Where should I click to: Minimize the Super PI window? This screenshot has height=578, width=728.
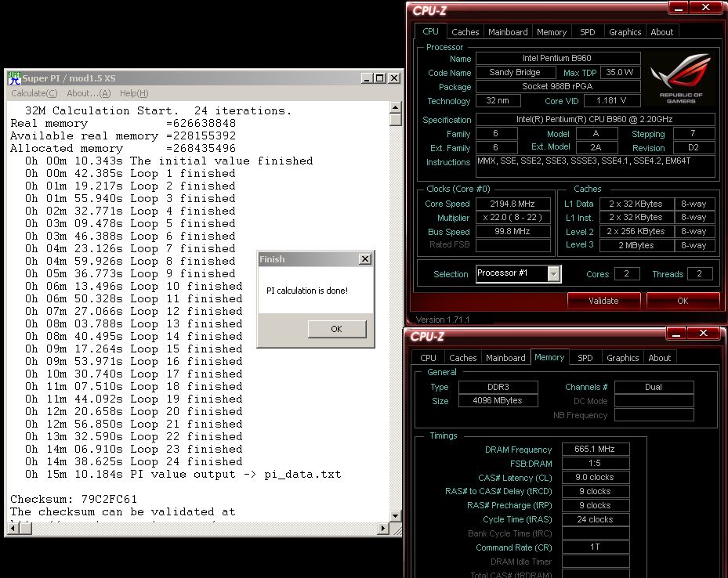(x=367, y=78)
